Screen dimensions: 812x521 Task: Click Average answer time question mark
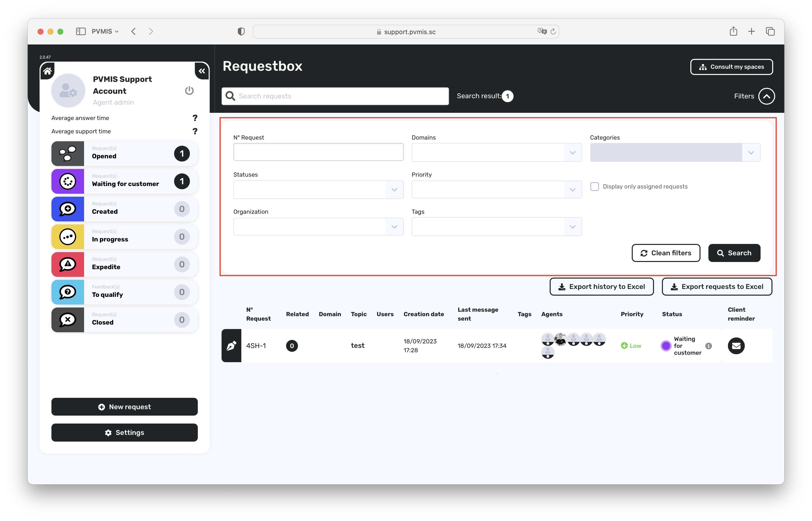(x=195, y=118)
